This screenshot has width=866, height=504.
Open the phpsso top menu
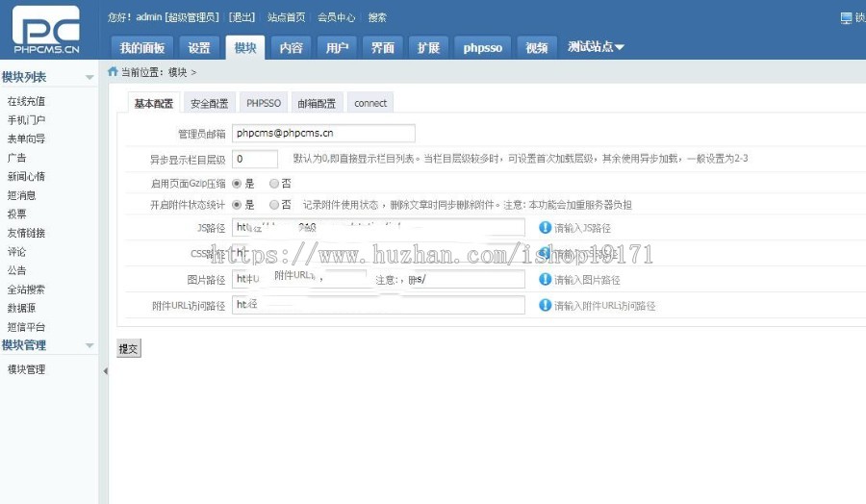tap(483, 47)
